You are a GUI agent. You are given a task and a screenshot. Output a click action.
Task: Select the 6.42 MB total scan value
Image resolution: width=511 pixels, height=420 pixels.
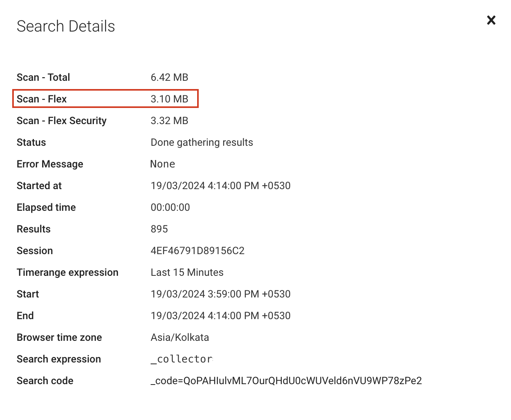click(169, 77)
